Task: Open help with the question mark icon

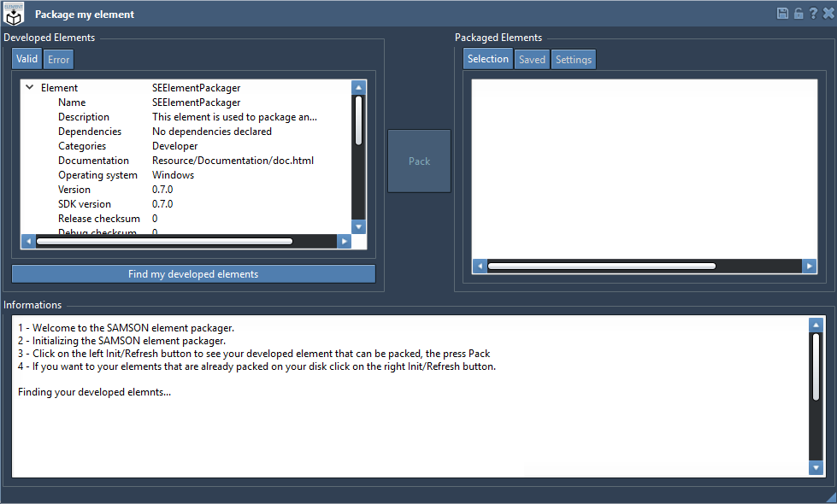Action: 813,14
